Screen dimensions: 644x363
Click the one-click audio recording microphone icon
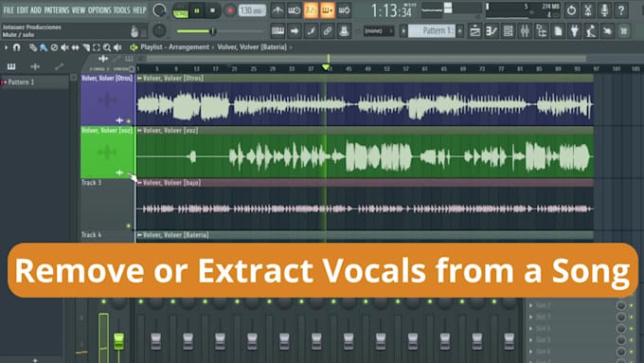[x=604, y=10]
